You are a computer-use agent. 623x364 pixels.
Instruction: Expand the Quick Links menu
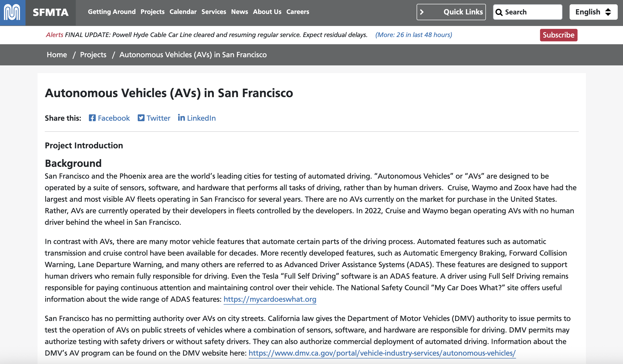[x=463, y=12]
